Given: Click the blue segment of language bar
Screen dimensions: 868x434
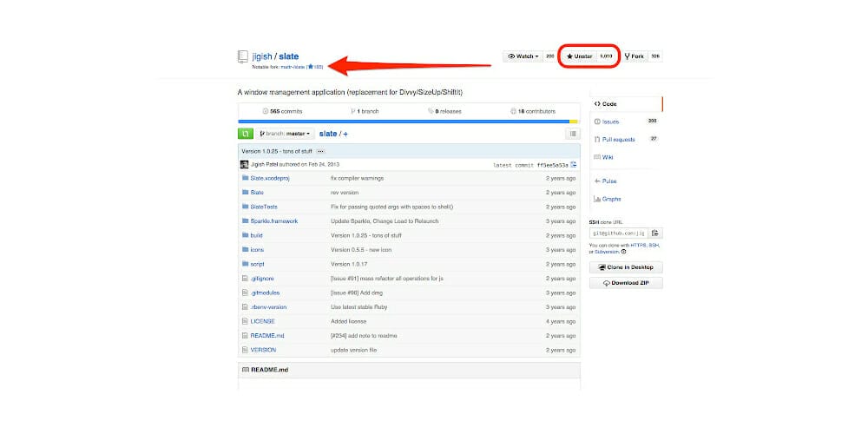Looking at the screenshot, I should [404, 122].
